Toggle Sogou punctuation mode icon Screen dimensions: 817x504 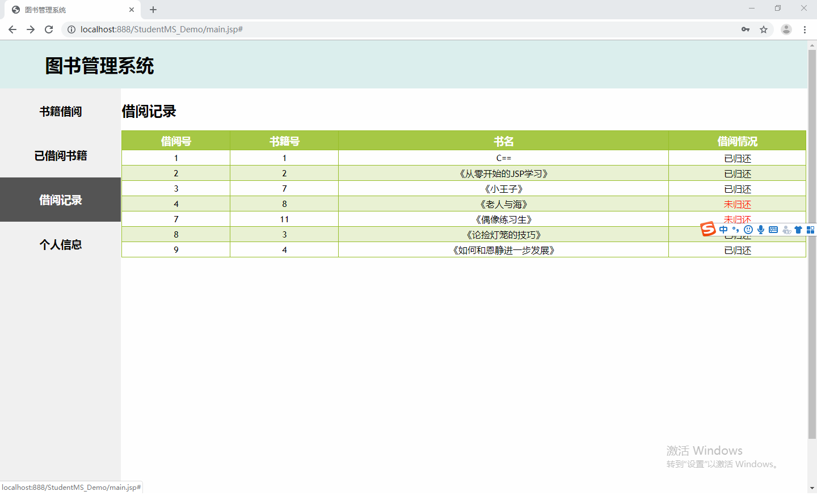pyautogui.click(x=736, y=230)
